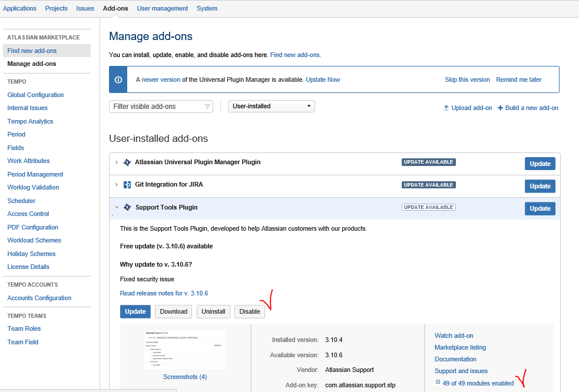Open User management tab
This screenshot has height=392, width=579.
[x=162, y=8]
